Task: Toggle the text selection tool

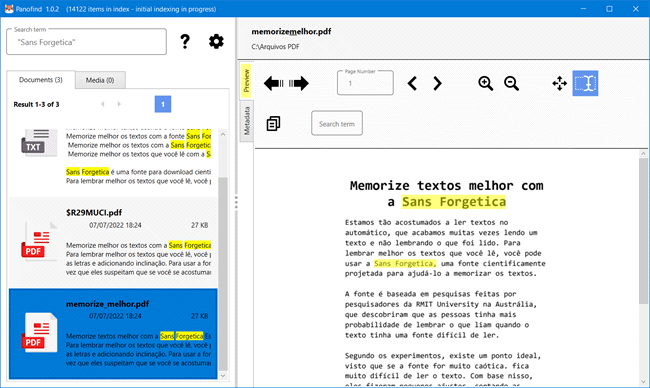Action: pos(585,83)
